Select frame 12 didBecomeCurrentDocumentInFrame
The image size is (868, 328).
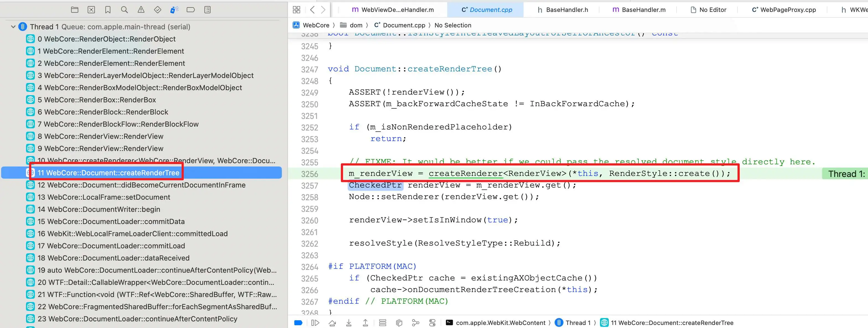(141, 185)
